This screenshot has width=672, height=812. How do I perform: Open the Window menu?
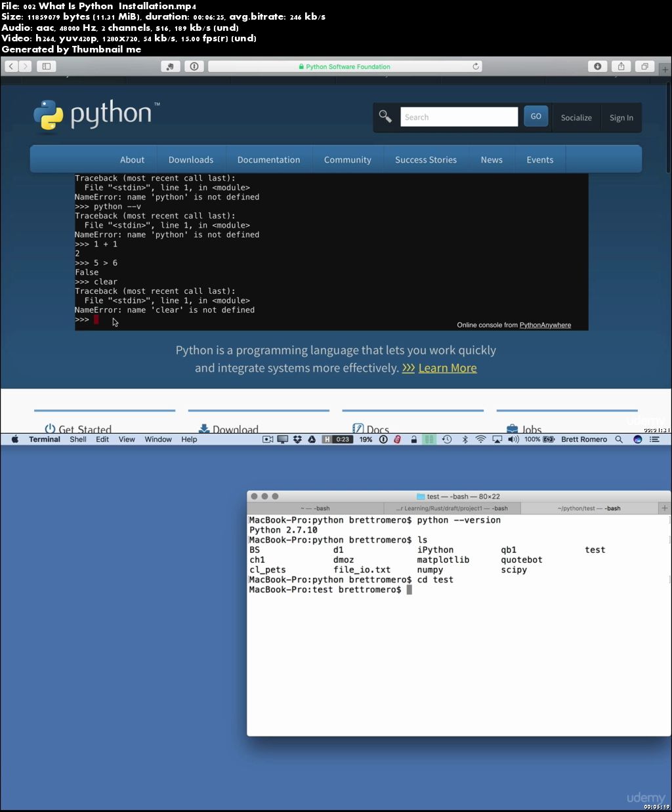(158, 439)
